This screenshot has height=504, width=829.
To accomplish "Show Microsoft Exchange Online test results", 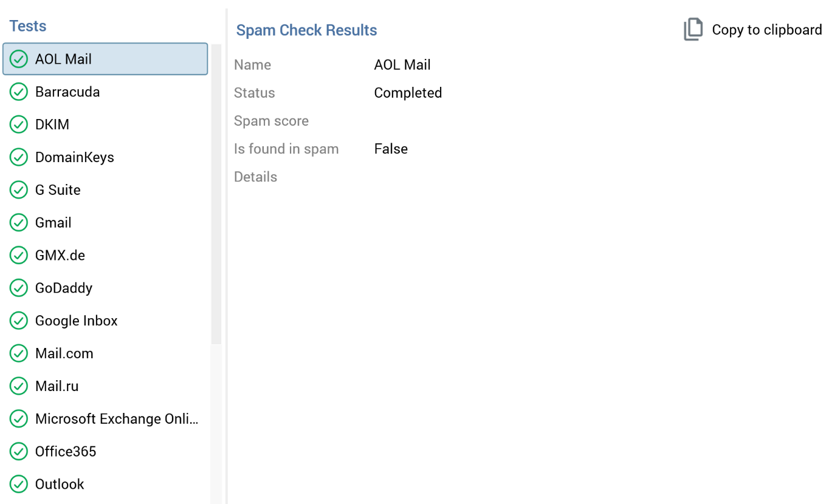I will (x=116, y=419).
